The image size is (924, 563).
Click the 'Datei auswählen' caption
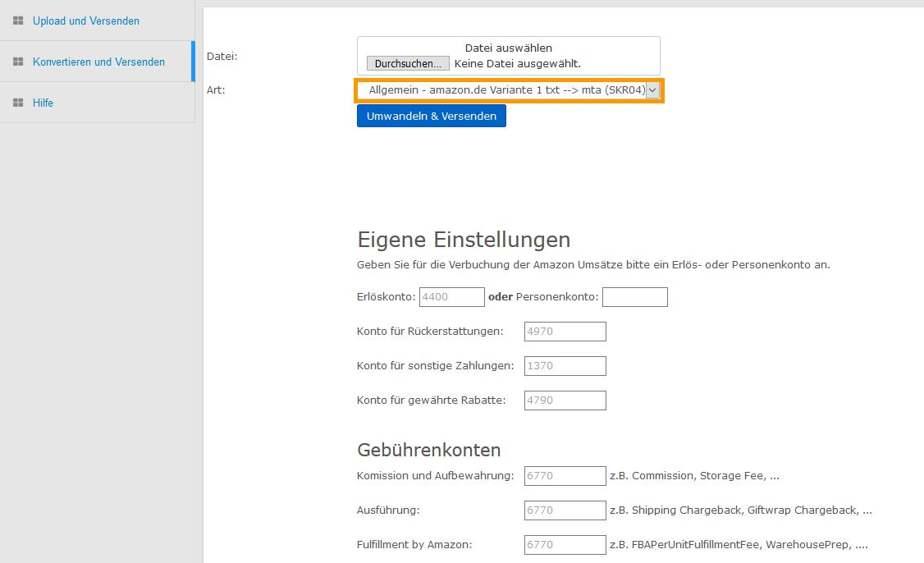coord(509,48)
